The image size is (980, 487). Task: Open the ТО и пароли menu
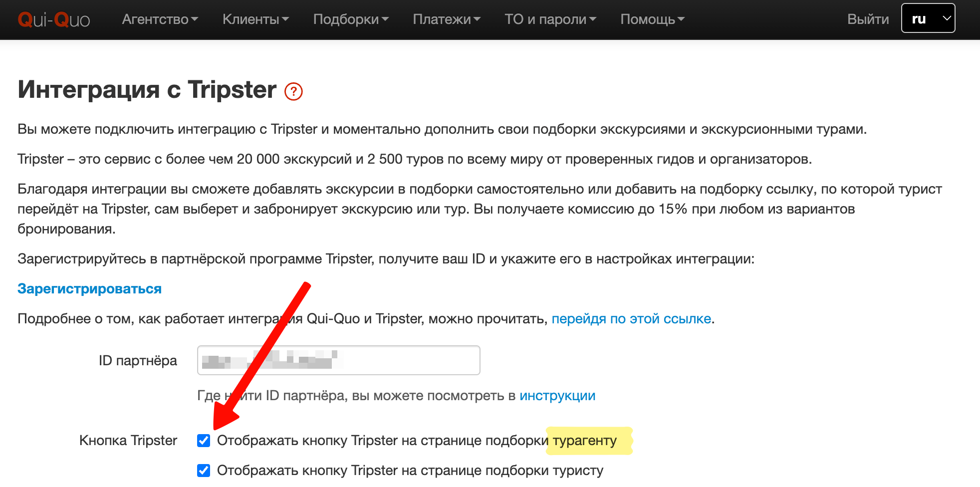click(x=550, y=19)
